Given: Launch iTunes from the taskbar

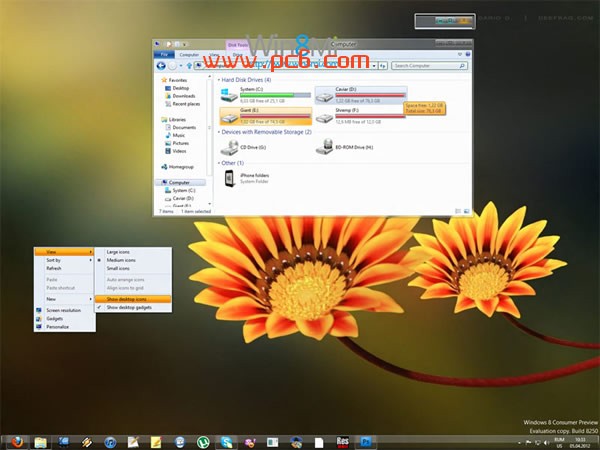Looking at the screenshot, I should click(x=110, y=443).
